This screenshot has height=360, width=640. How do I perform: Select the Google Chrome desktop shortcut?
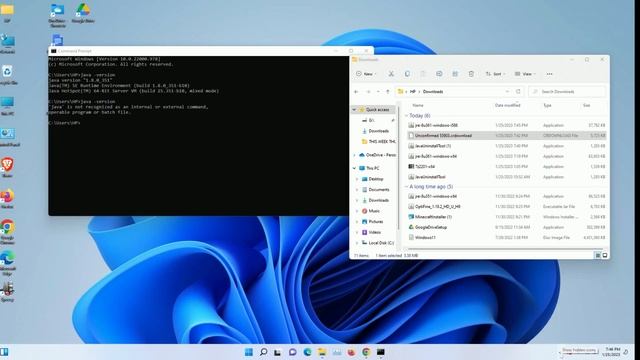coord(7,232)
